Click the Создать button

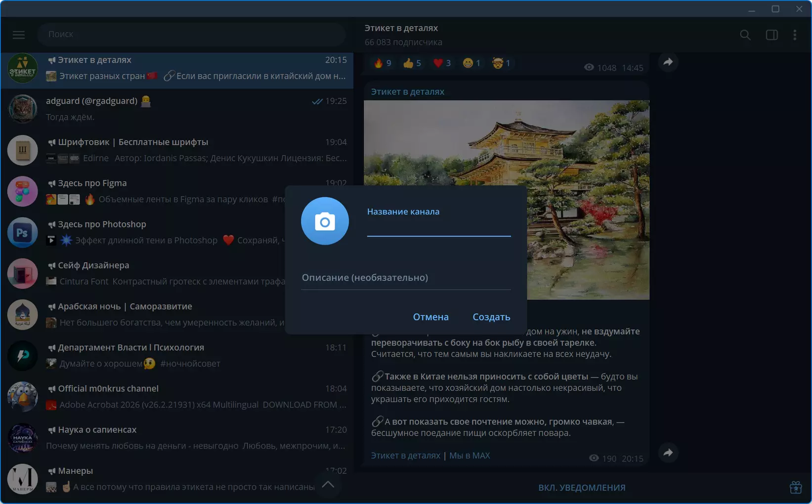pyautogui.click(x=491, y=317)
